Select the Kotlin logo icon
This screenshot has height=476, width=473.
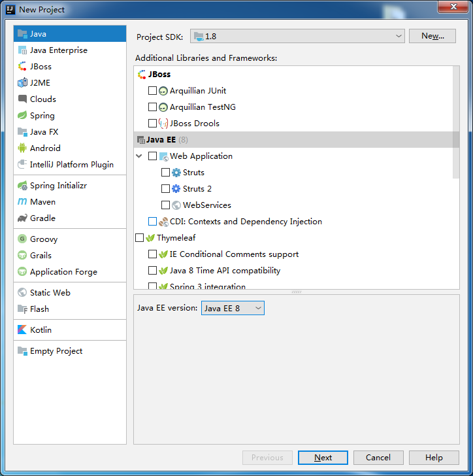tap(22, 330)
